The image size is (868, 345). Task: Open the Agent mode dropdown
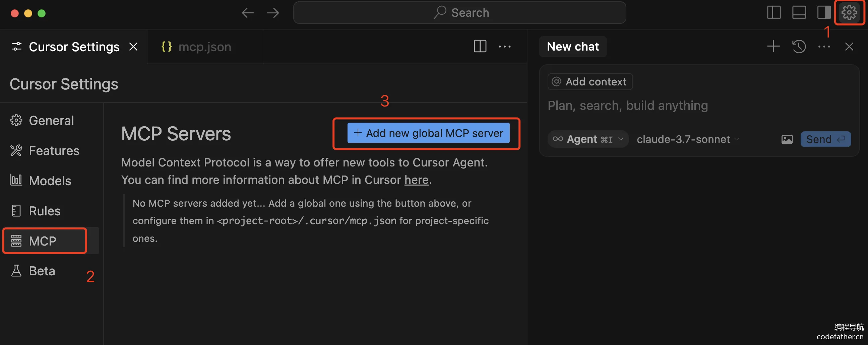click(588, 139)
